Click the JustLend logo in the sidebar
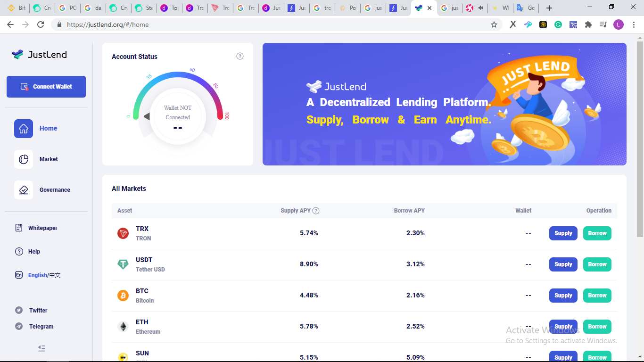 click(39, 55)
